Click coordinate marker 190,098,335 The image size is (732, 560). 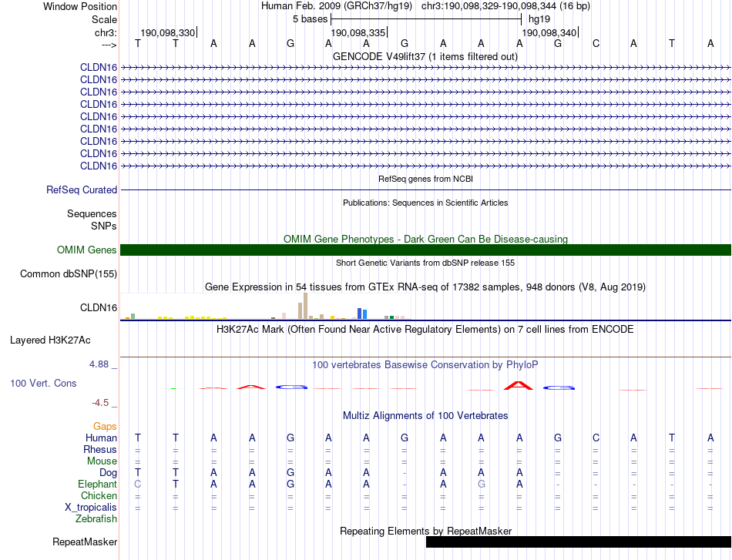pos(358,32)
